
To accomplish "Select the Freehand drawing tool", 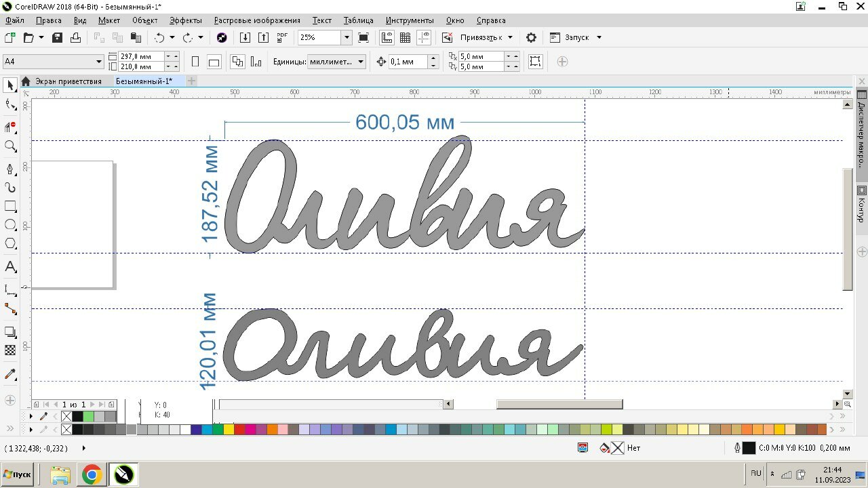I will click(10, 169).
